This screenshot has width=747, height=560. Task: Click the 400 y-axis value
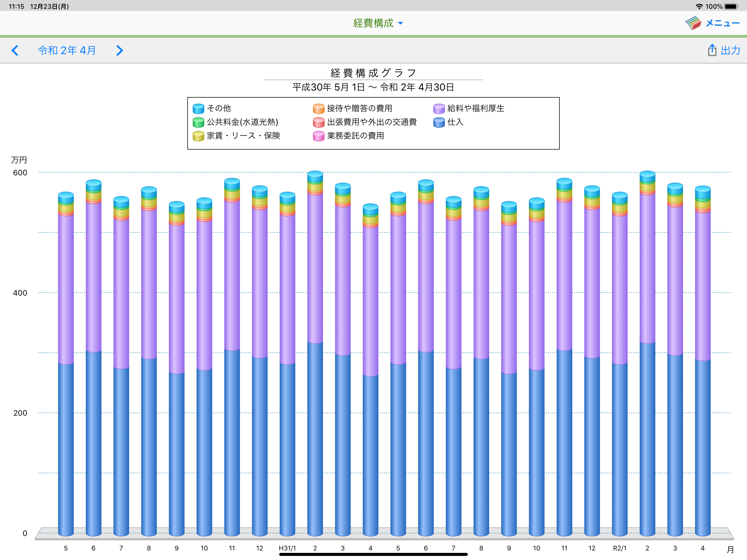(20, 293)
